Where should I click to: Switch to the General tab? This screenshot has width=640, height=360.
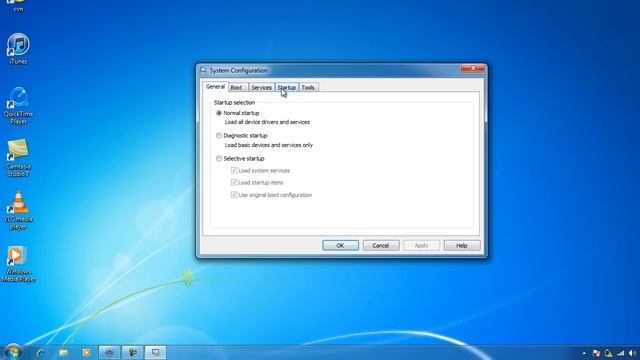[215, 87]
